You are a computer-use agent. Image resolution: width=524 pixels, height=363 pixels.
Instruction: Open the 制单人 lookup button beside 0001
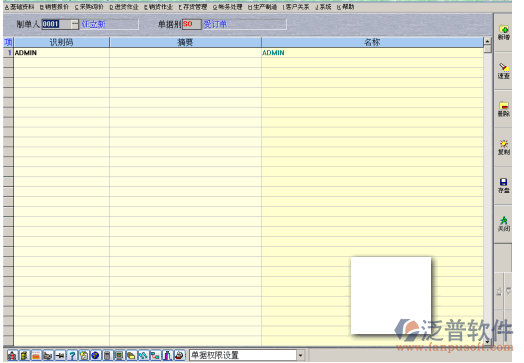(75, 24)
